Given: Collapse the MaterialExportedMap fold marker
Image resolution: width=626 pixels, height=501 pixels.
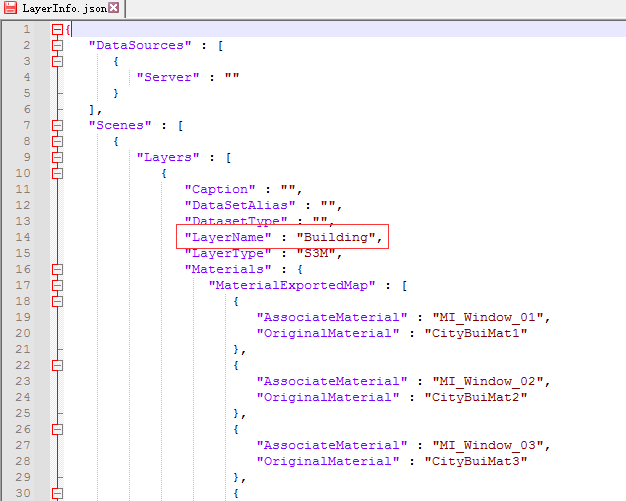Looking at the screenshot, I should tap(57, 285).
